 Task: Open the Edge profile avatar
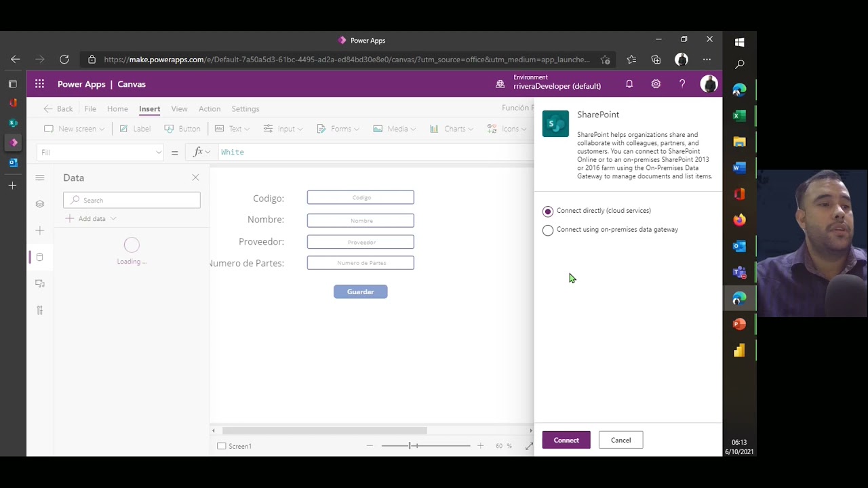click(x=682, y=60)
